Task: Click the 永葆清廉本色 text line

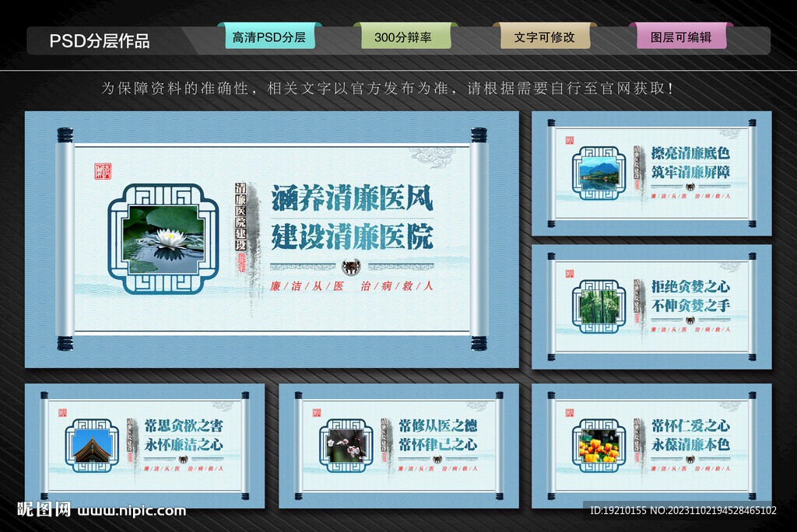Action: click(x=691, y=445)
